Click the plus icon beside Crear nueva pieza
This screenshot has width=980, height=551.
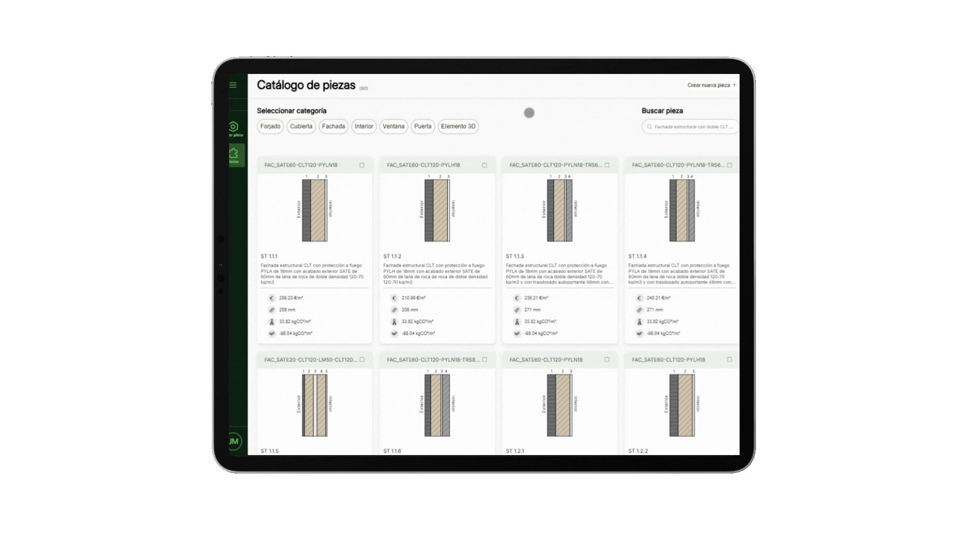(x=734, y=85)
